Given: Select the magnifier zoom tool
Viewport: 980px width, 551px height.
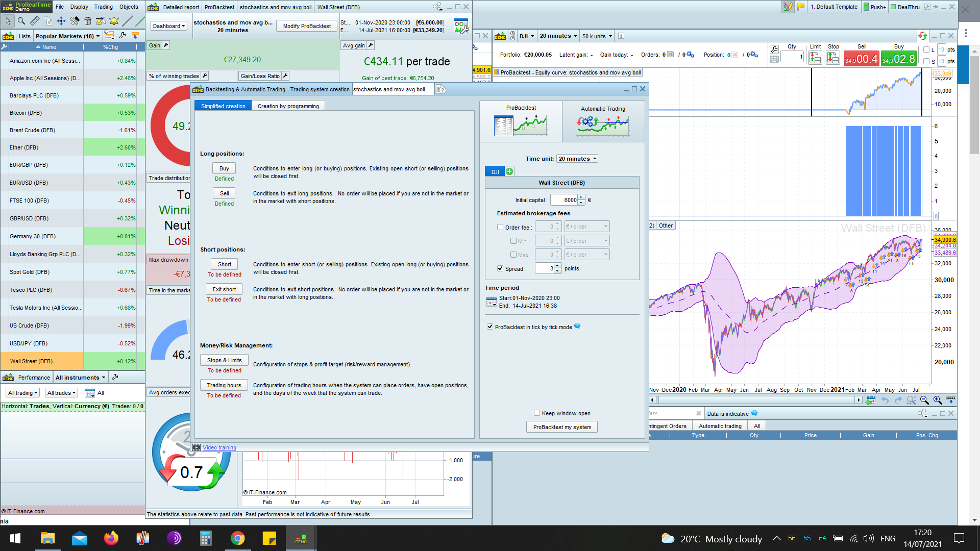Looking at the screenshot, I should coord(21,21).
